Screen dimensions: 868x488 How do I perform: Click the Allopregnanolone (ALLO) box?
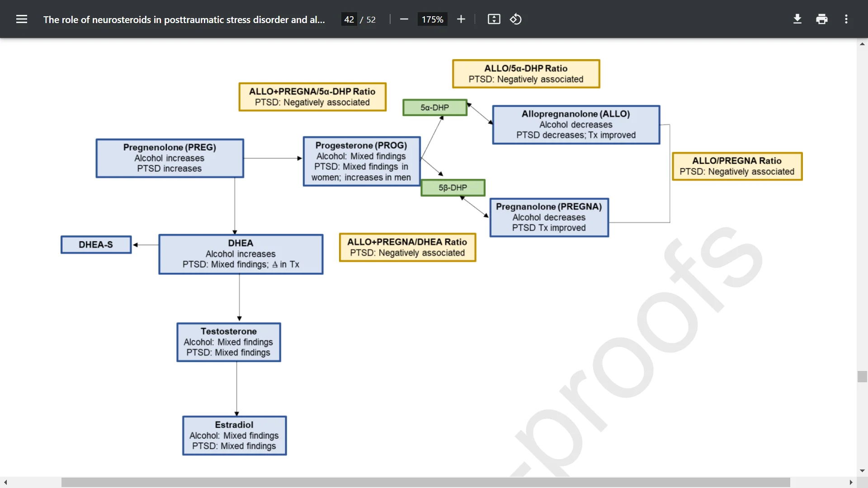coord(576,125)
